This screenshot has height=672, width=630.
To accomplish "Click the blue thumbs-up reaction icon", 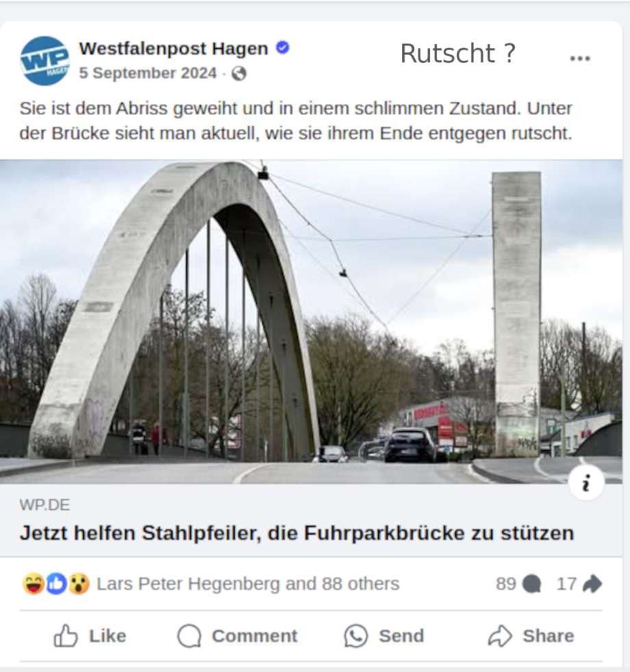I will (x=56, y=583).
